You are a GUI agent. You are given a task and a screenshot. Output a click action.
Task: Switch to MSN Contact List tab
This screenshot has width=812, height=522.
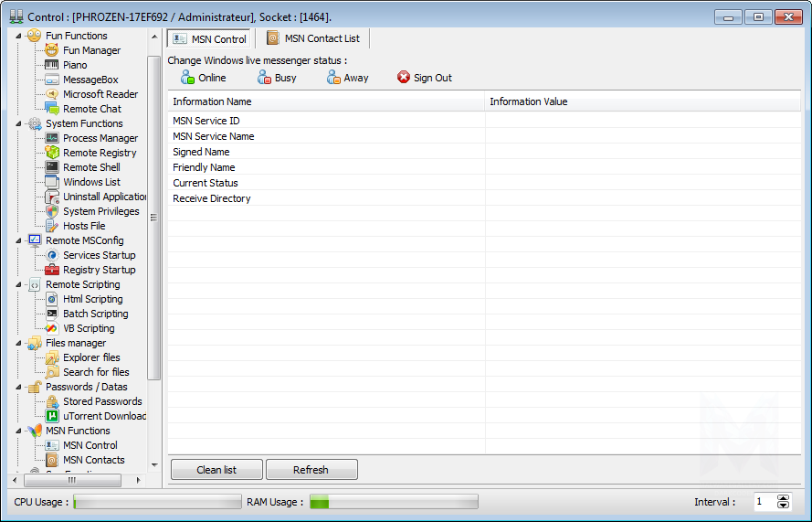pos(313,38)
